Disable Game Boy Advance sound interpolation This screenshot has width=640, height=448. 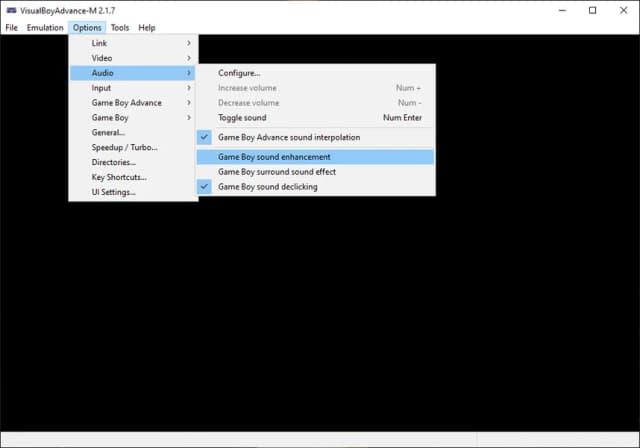pos(315,138)
